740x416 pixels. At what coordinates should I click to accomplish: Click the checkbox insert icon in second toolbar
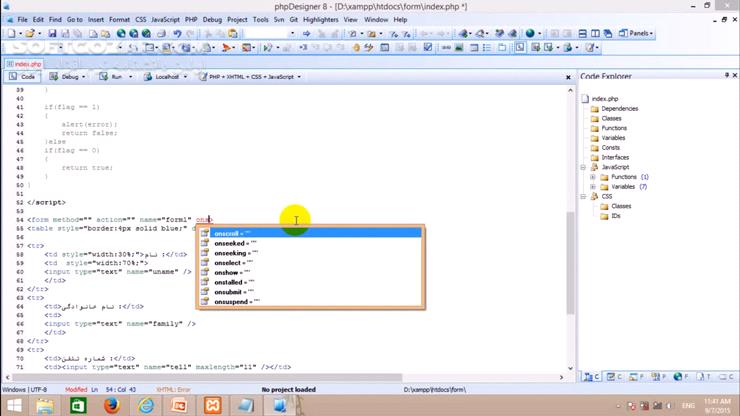click(x=428, y=48)
